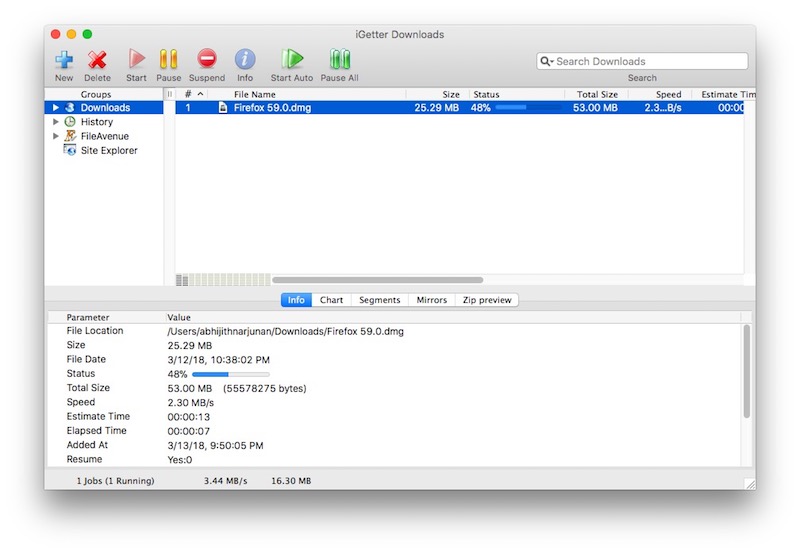Click the File Date value 3/12/18
800x553 pixels.
(218, 360)
